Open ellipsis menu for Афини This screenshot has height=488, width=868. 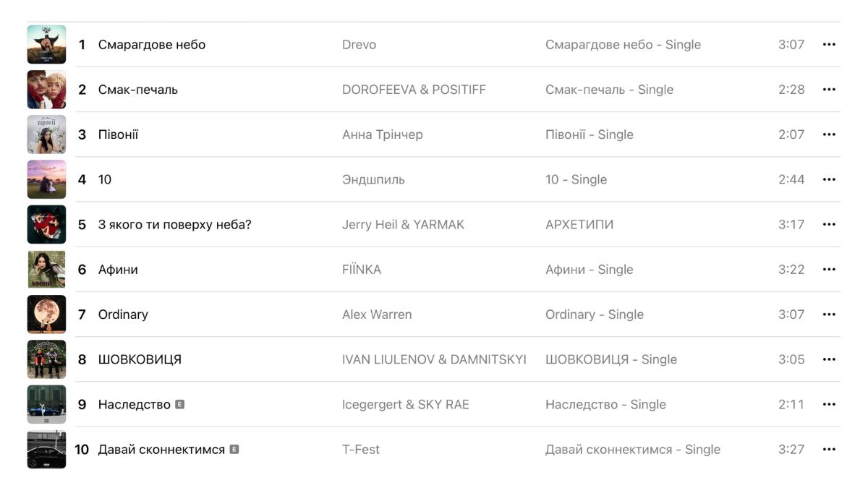pos(829,270)
